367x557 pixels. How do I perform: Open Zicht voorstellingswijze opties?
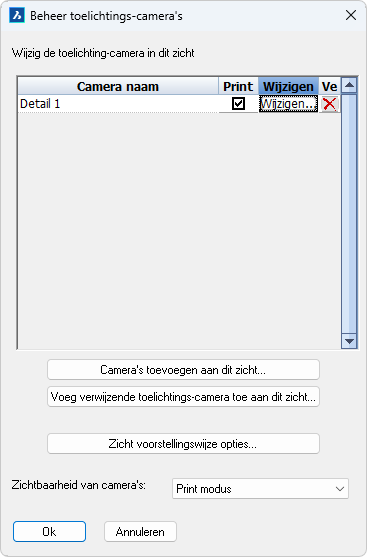(183, 444)
